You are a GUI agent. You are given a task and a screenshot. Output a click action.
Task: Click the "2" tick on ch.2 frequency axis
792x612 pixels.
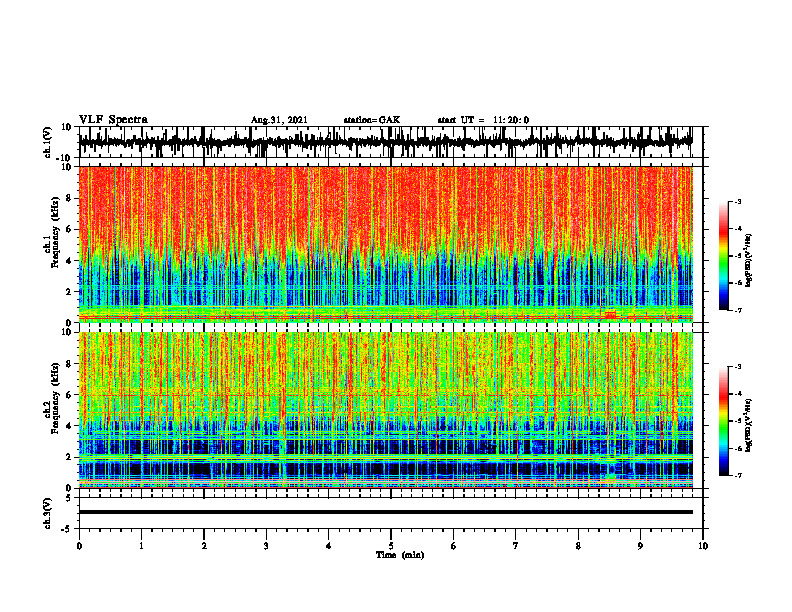[70, 457]
